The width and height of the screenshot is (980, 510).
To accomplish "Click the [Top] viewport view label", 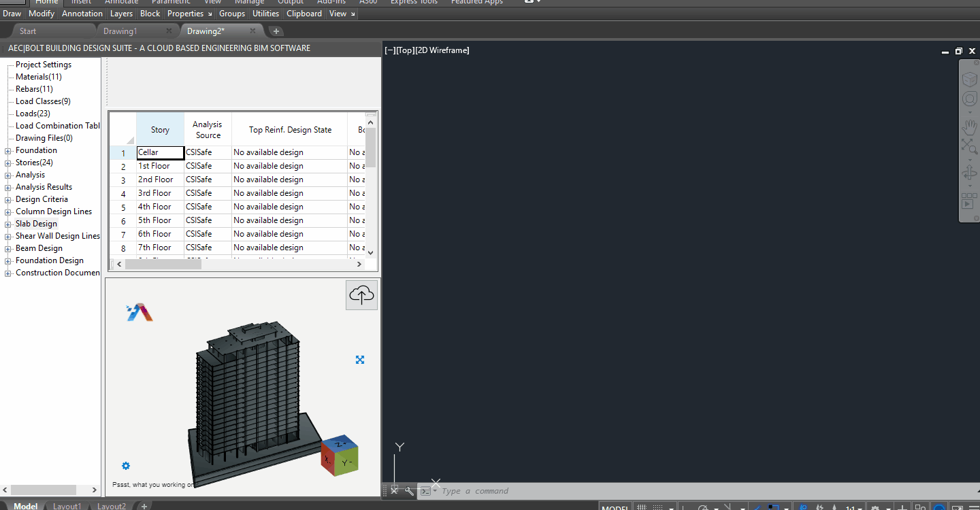I will tap(405, 50).
